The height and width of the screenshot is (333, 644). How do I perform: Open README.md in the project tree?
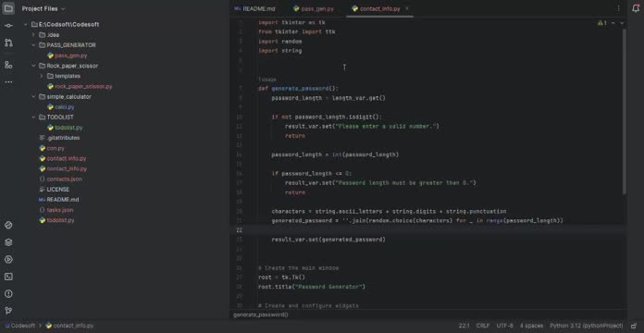click(62, 200)
